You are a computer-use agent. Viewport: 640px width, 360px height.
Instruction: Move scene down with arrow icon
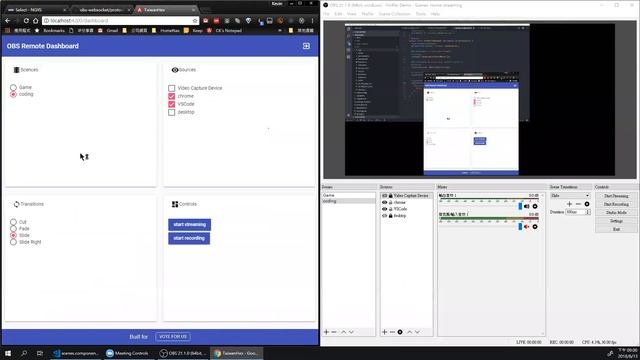(x=351, y=332)
